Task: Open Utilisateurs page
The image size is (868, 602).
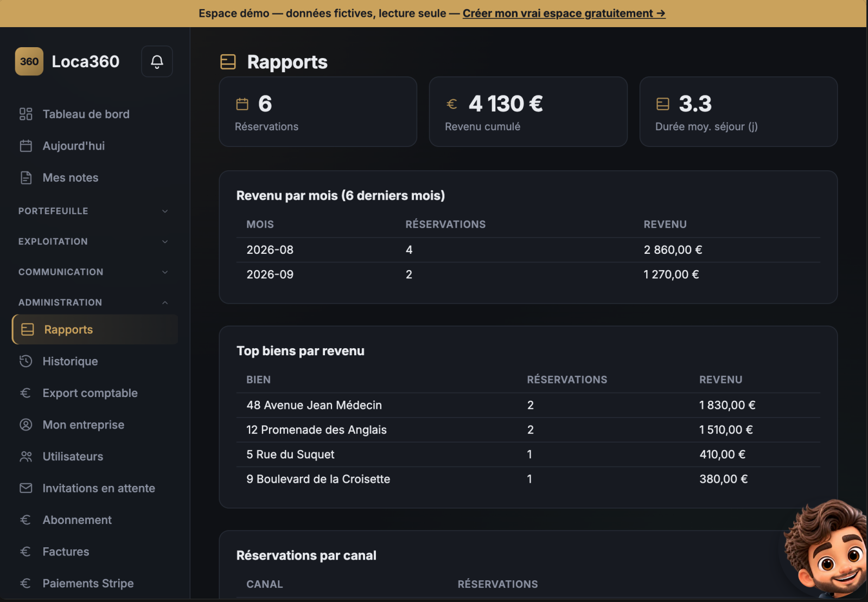Action: coord(95,457)
